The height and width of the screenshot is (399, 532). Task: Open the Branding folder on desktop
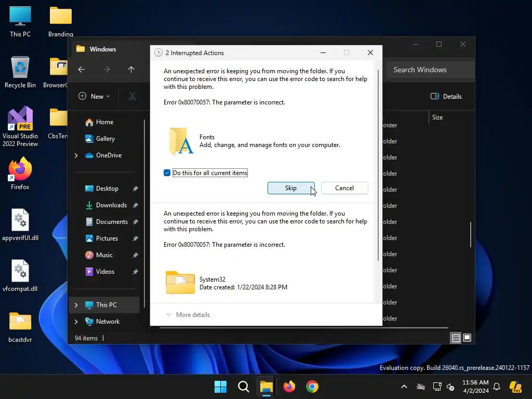60,21
